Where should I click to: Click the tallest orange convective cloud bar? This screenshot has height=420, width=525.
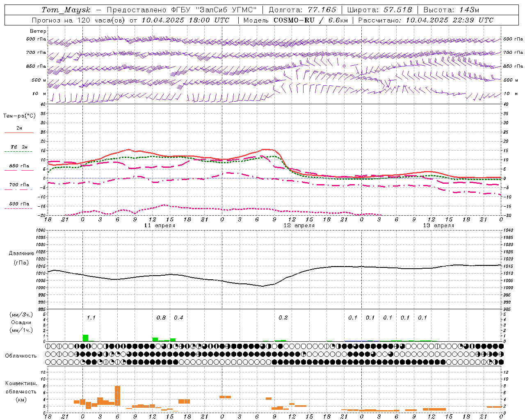tap(117, 395)
